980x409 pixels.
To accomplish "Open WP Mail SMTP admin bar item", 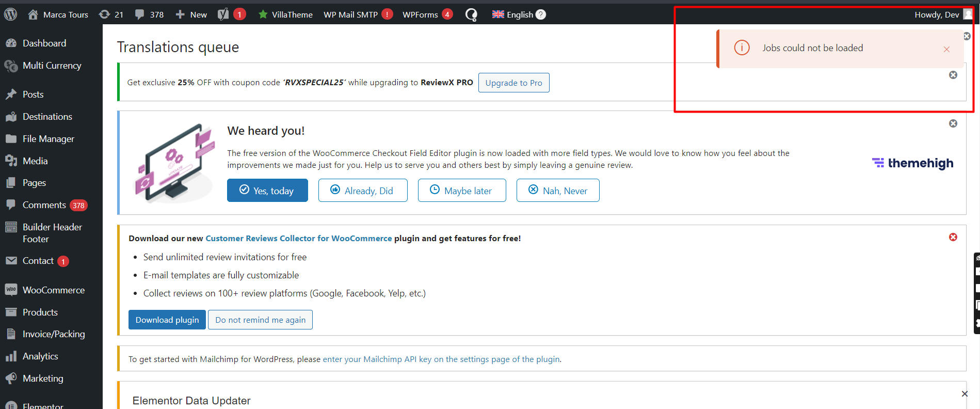I will coord(358,14).
